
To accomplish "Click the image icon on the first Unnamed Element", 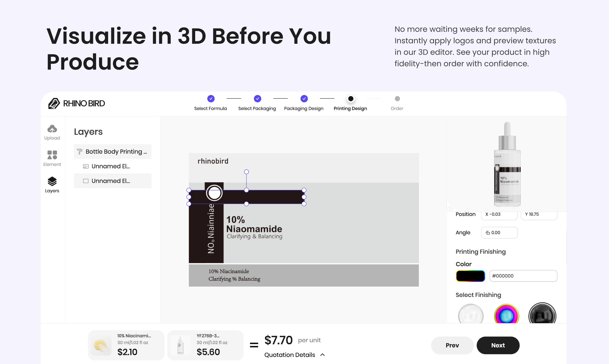I will tap(86, 166).
